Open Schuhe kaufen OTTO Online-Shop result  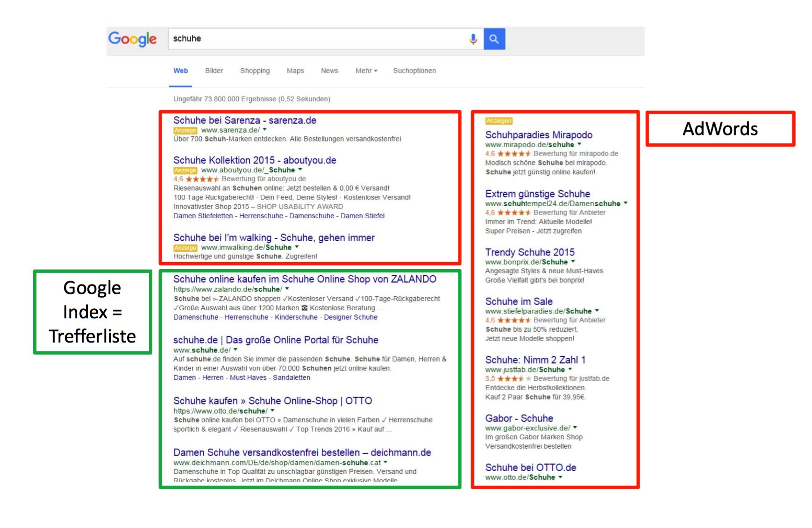point(273,401)
